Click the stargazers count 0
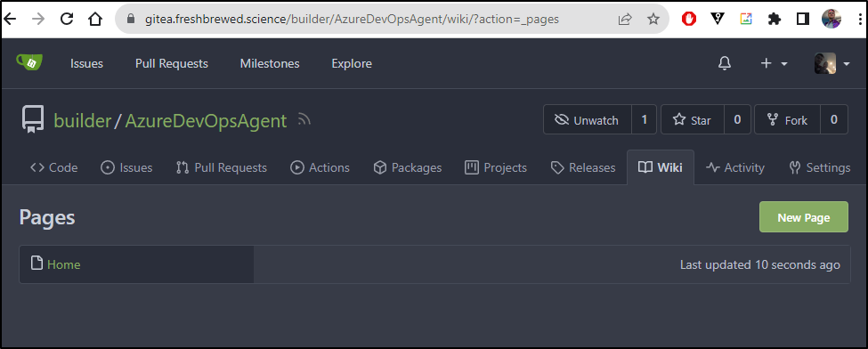 [x=737, y=119]
